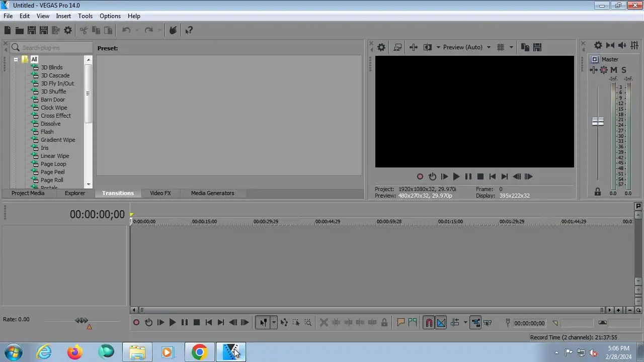Click Record button in timeline transport
644x362 pixels.
pos(136,323)
